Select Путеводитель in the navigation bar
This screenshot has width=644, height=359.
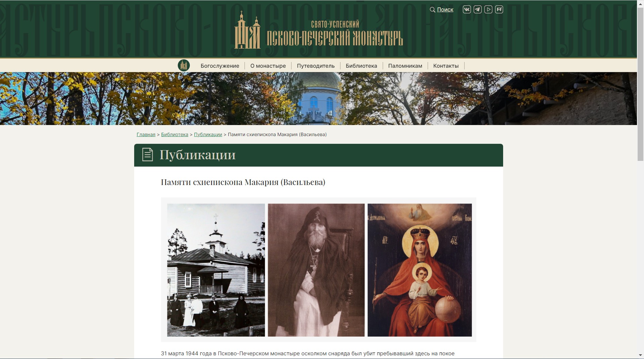pos(316,66)
